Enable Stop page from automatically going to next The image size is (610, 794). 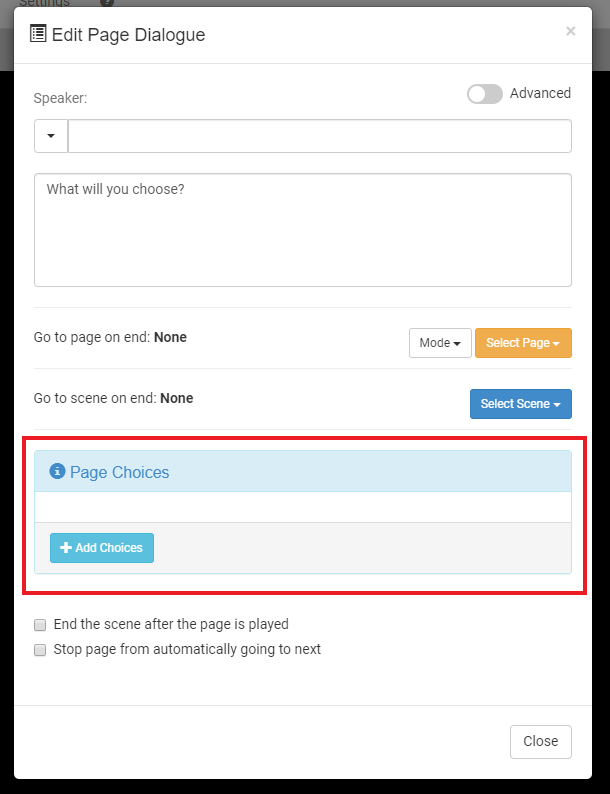click(41, 650)
